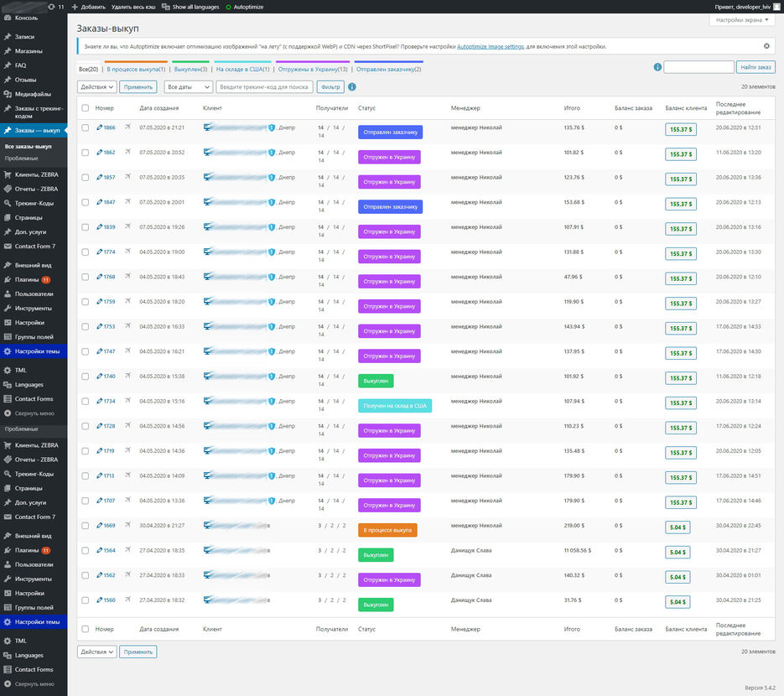Image resolution: width=784 pixels, height=696 pixels.
Task: Click the airplane icon next to order 1862
Action: click(128, 153)
